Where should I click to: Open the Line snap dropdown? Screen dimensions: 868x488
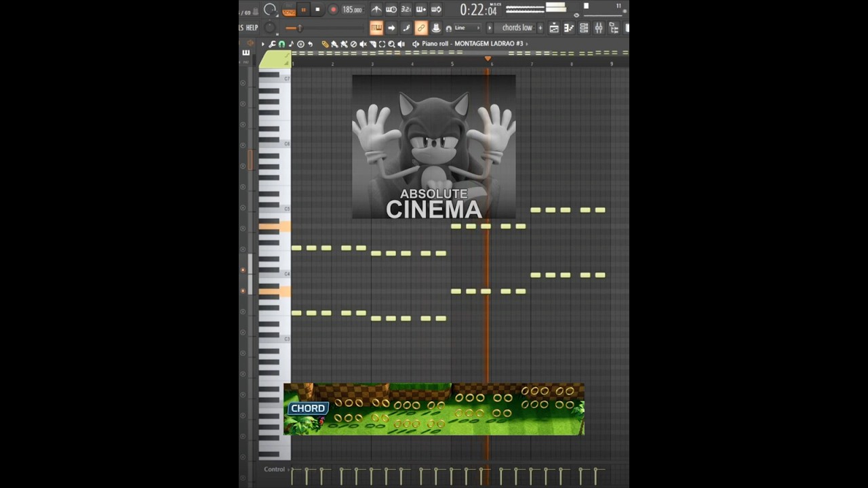pos(467,28)
